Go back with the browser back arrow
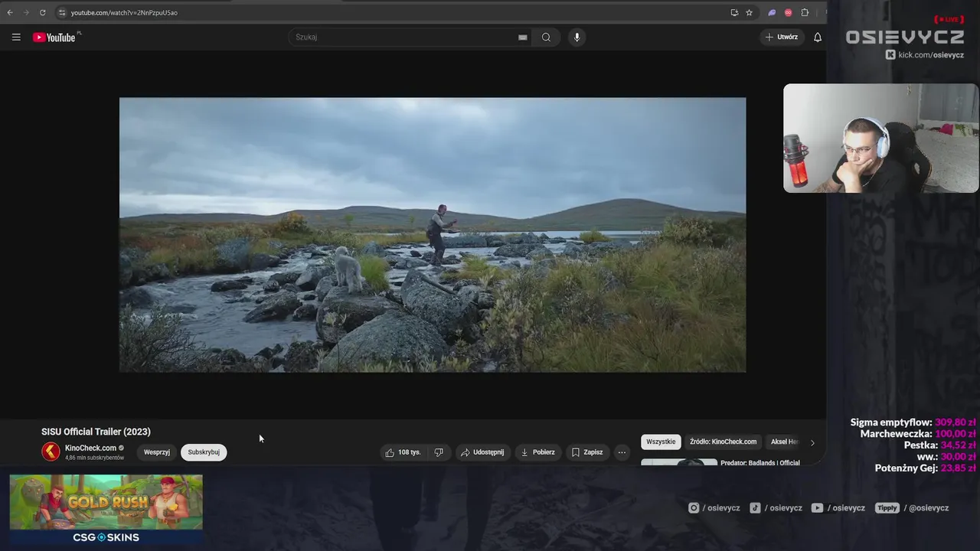This screenshot has height=551, width=980. pyautogui.click(x=10, y=12)
